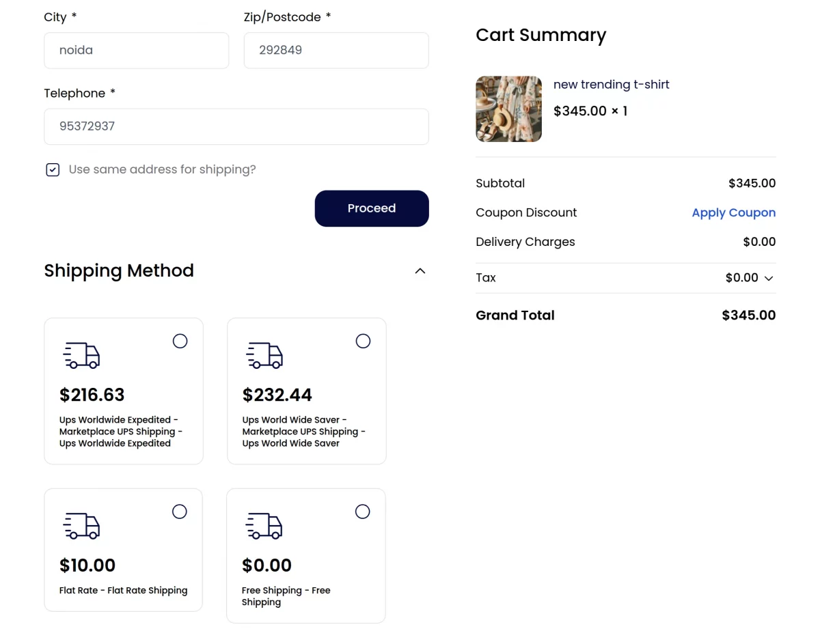This screenshot has height=644, width=820.
Task: Collapse the Shipping Method section chevron
Action: tap(420, 271)
